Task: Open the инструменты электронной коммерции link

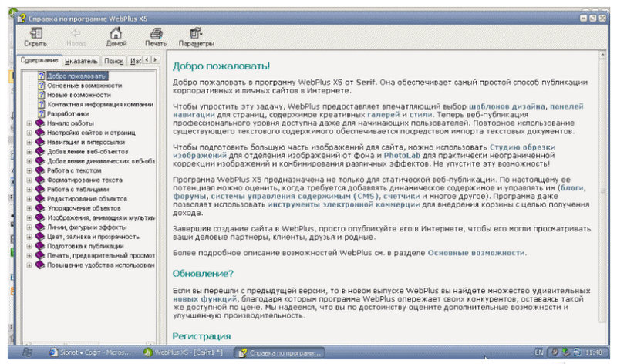Action: point(343,204)
